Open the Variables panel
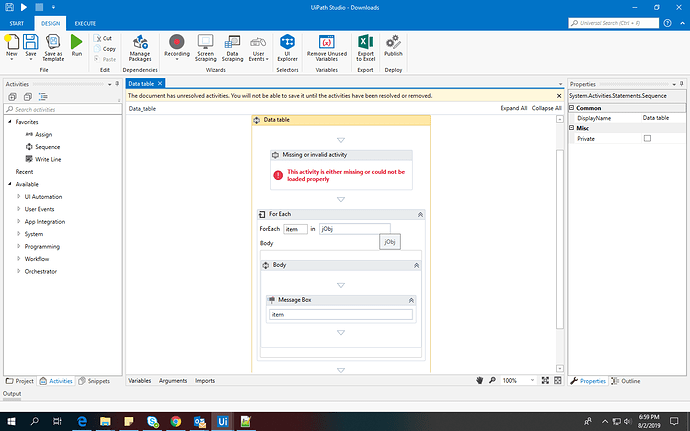 [139, 380]
